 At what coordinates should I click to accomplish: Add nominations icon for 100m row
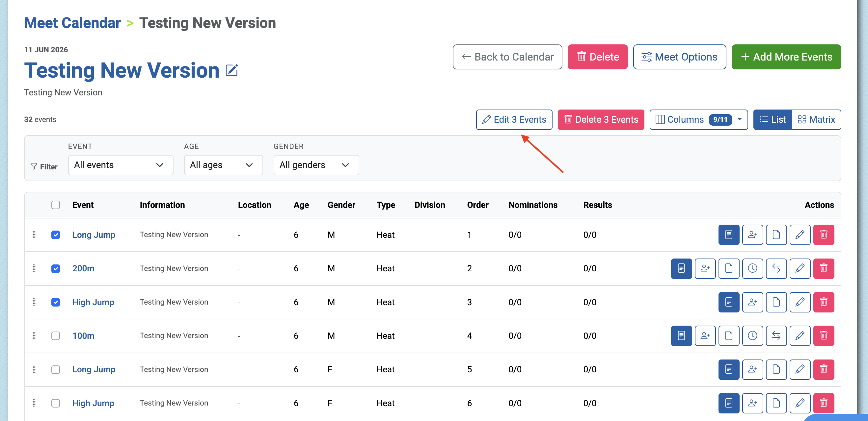tap(705, 335)
